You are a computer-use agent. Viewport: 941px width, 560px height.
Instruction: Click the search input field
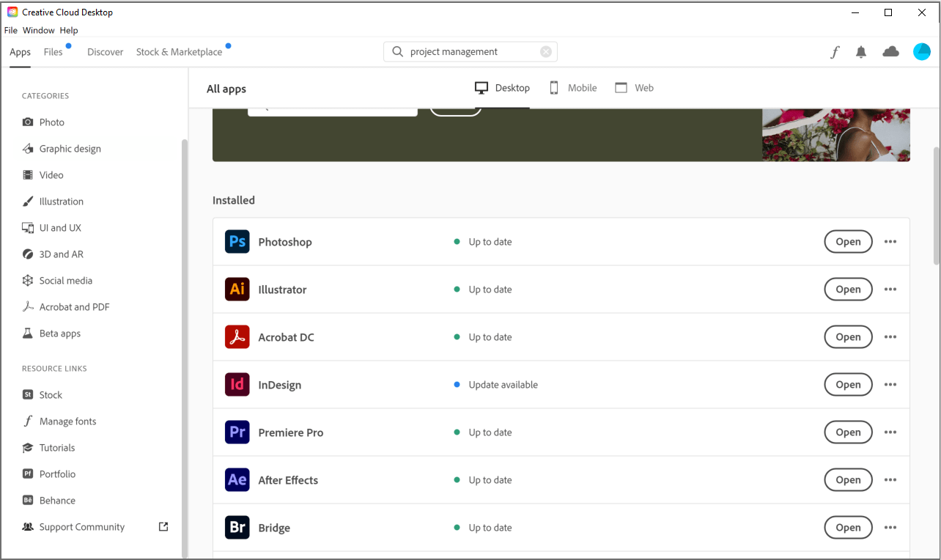pos(469,51)
